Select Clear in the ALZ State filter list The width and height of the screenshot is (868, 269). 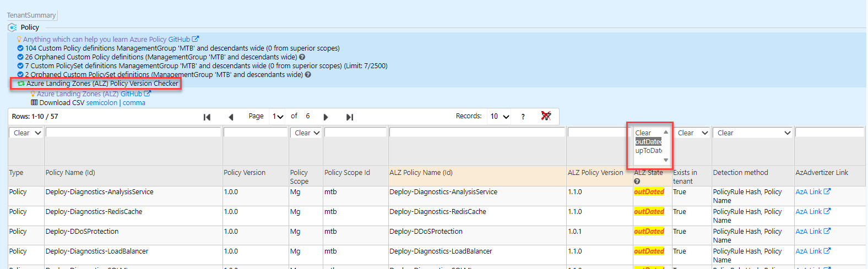point(648,133)
